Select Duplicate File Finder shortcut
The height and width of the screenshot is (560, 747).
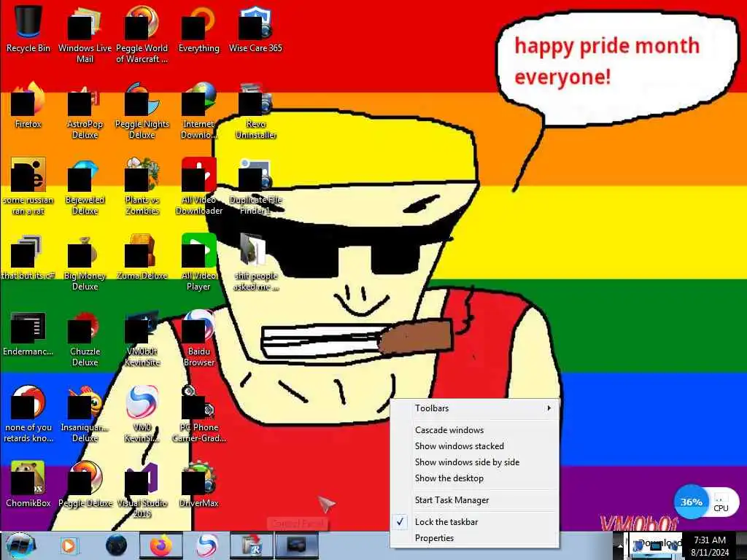[x=255, y=186]
